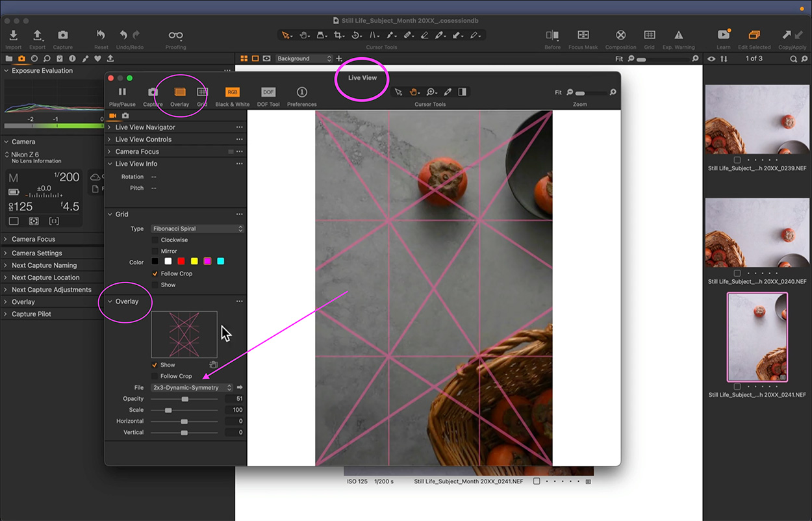Check Follow Crop in the Overlay panel

click(x=155, y=376)
